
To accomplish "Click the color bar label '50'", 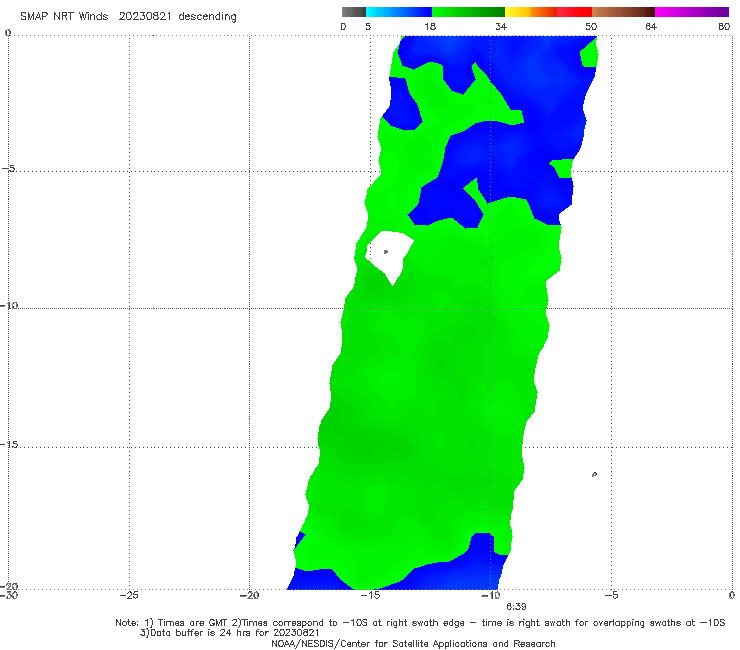I will point(591,27).
